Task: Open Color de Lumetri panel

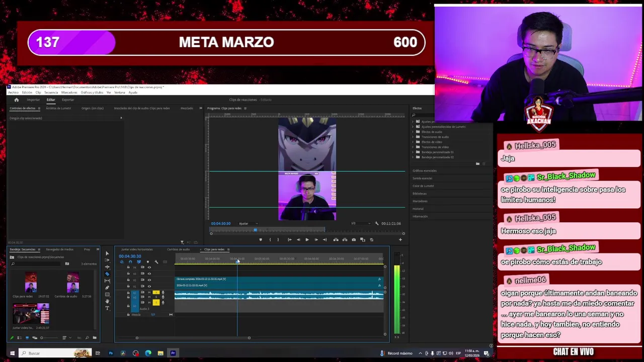Action: pyautogui.click(x=423, y=186)
